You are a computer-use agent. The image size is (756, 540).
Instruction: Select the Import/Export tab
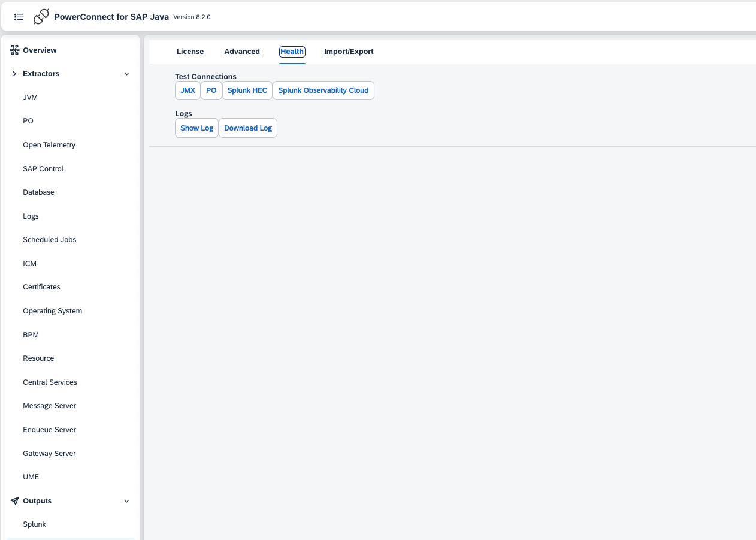(349, 52)
